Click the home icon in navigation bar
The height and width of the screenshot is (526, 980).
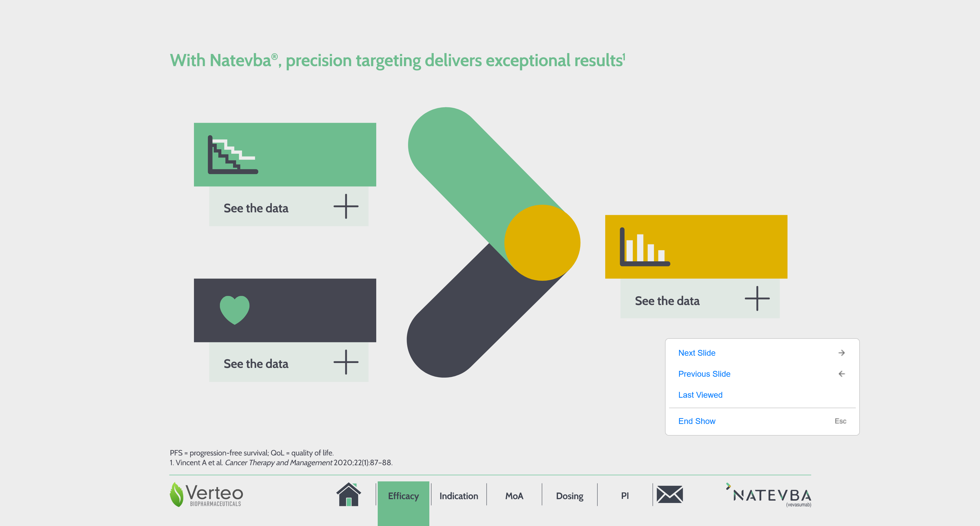[348, 495]
